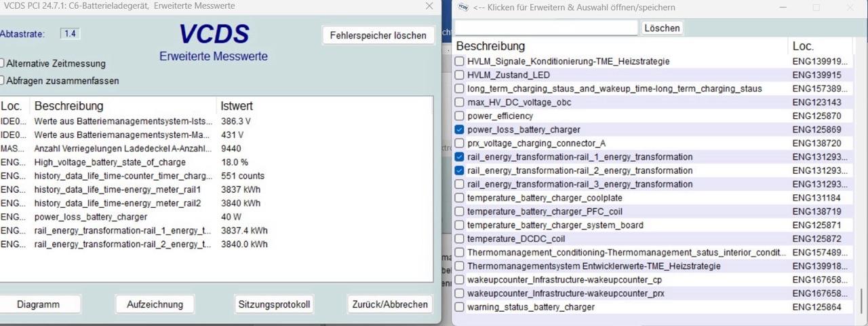Select the 40 W power loss value
Image resolution: width=868 pixels, height=326 pixels.
point(231,217)
